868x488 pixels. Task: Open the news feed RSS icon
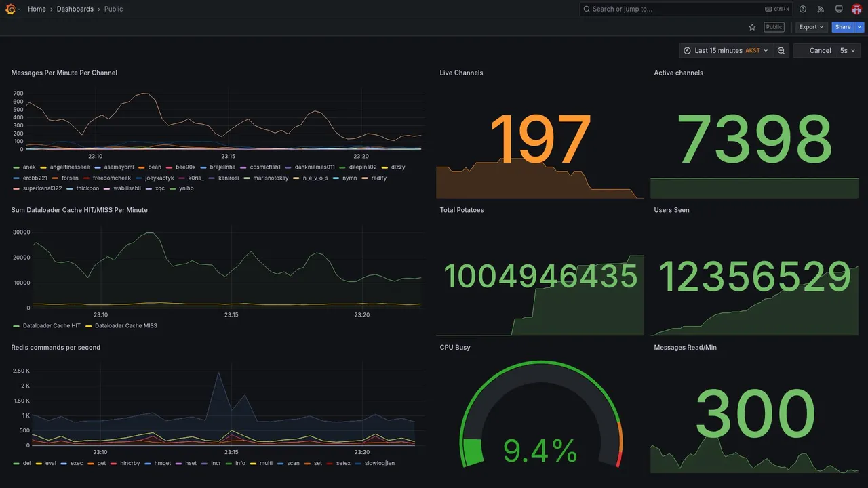821,9
